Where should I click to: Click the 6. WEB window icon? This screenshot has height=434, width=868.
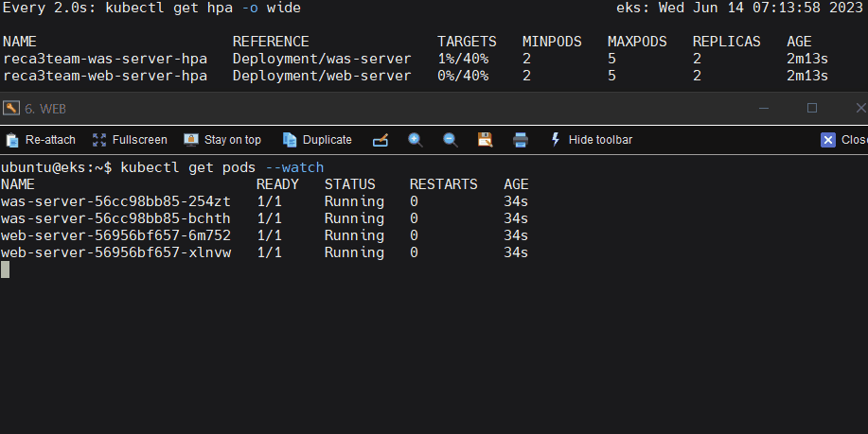coord(11,108)
